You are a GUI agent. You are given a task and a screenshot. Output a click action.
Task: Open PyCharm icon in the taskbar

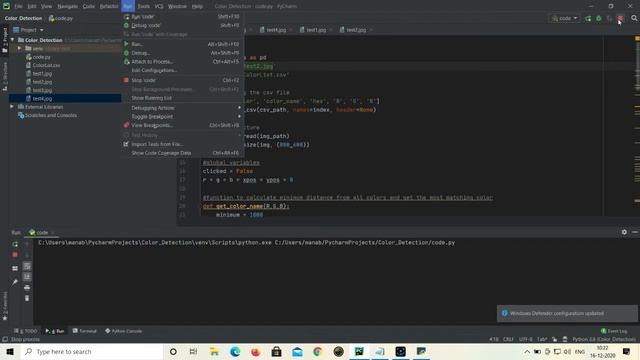359,351
